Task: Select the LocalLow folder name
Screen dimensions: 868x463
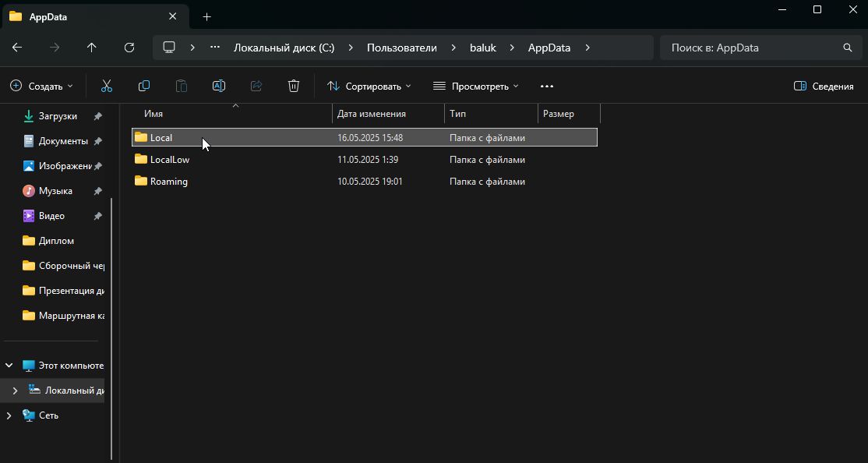Action: tap(169, 160)
